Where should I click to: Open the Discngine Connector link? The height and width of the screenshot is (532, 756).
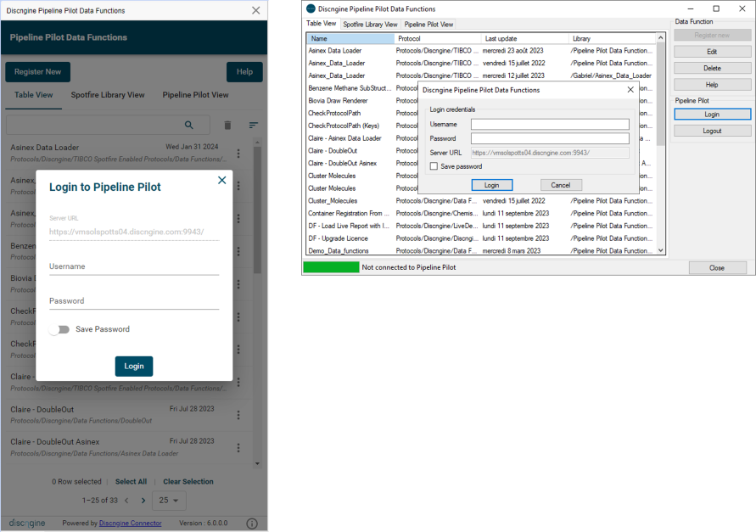(x=130, y=524)
